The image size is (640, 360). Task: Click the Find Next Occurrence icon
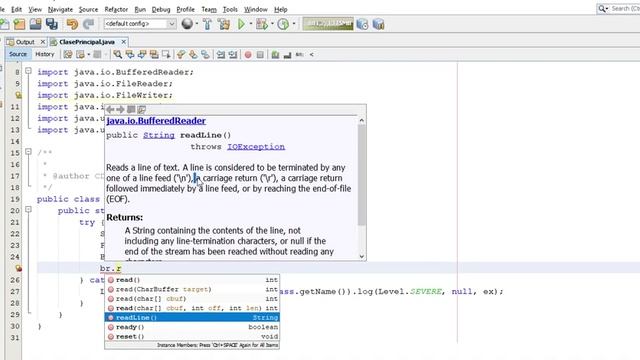coord(142,54)
